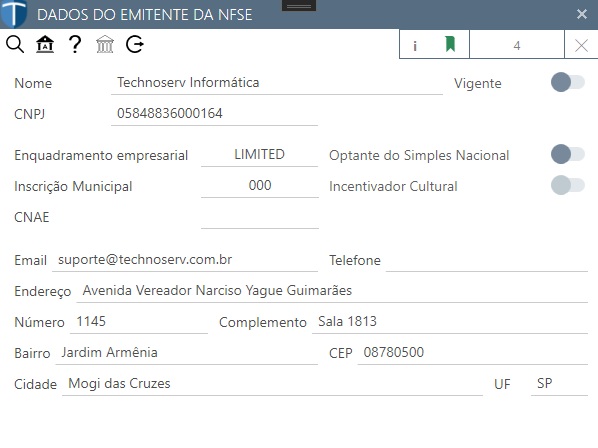Open the AI building icon

pyautogui.click(x=45, y=44)
